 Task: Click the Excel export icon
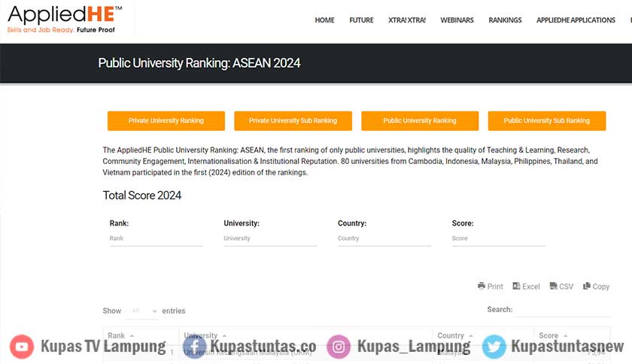[516, 286]
